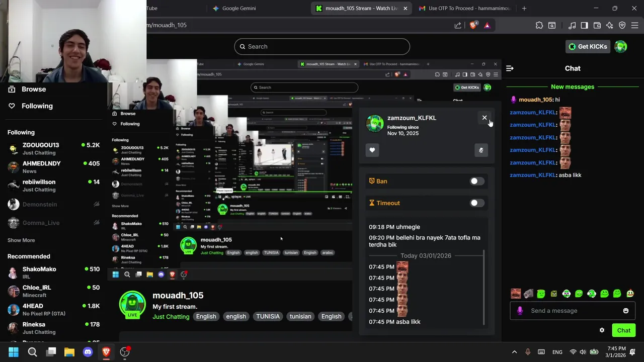Open File Explorer from the taskbar
The height and width of the screenshot is (362, 644).
69,352
